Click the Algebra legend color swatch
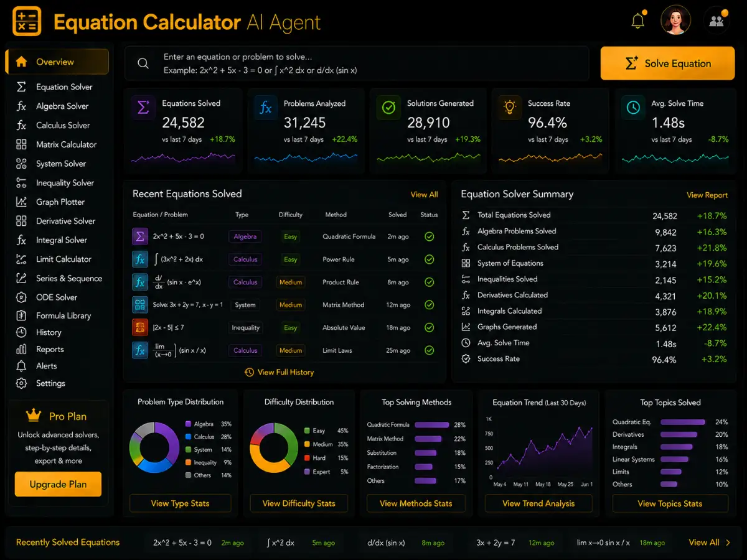747x560 pixels. [x=189, y=424]
